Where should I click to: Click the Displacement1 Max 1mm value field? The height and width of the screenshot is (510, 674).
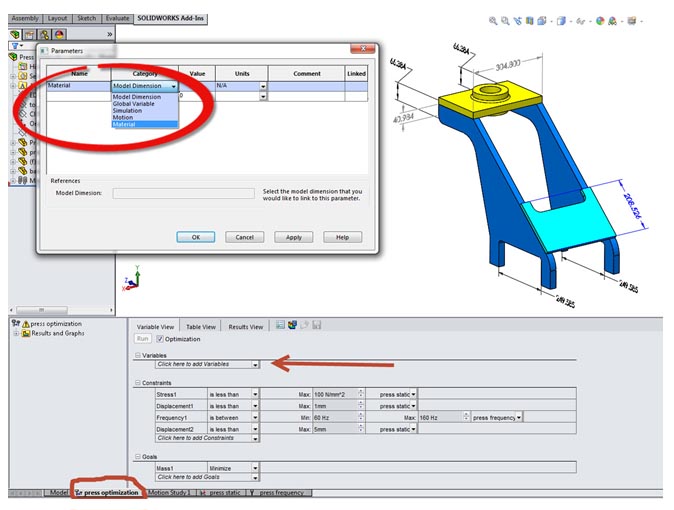[x=335, y=406]
